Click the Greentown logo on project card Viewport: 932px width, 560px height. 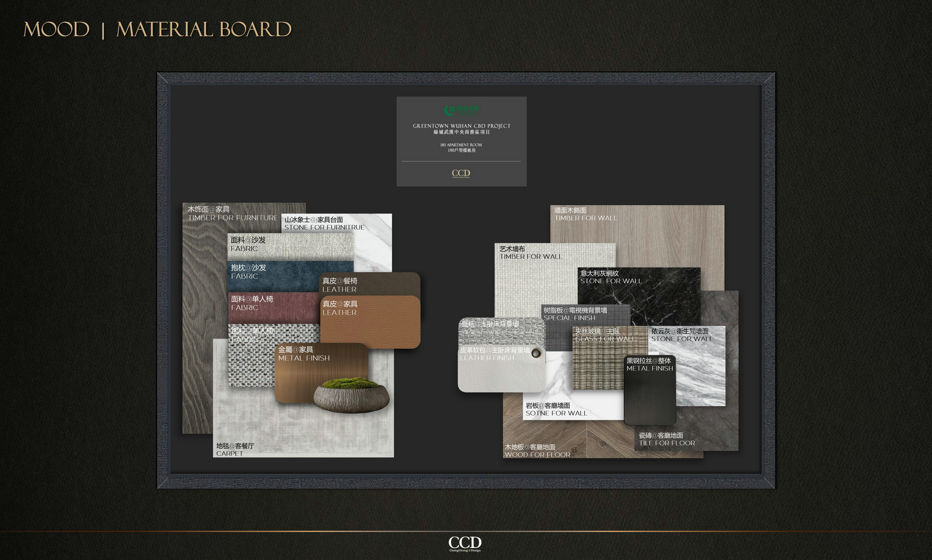tap(461, 110)
